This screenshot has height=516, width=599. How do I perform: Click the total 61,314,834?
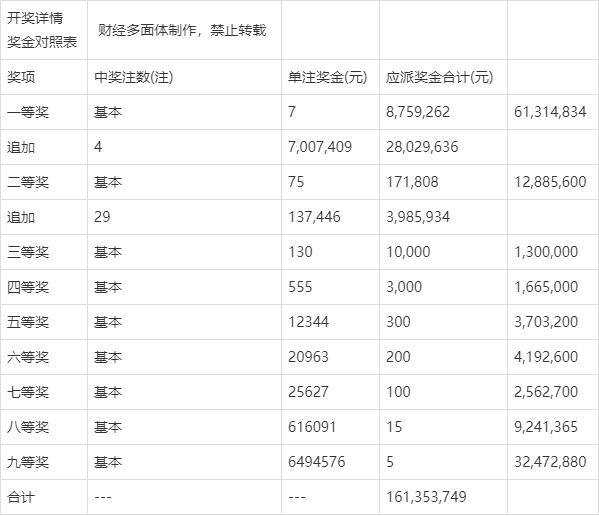[550, 112]
